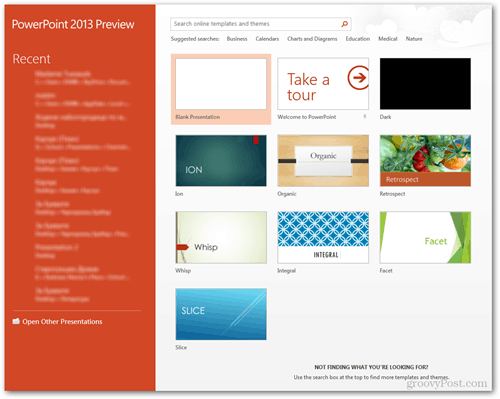Select the Whisp theme thumbnail

tap(221, 237)
